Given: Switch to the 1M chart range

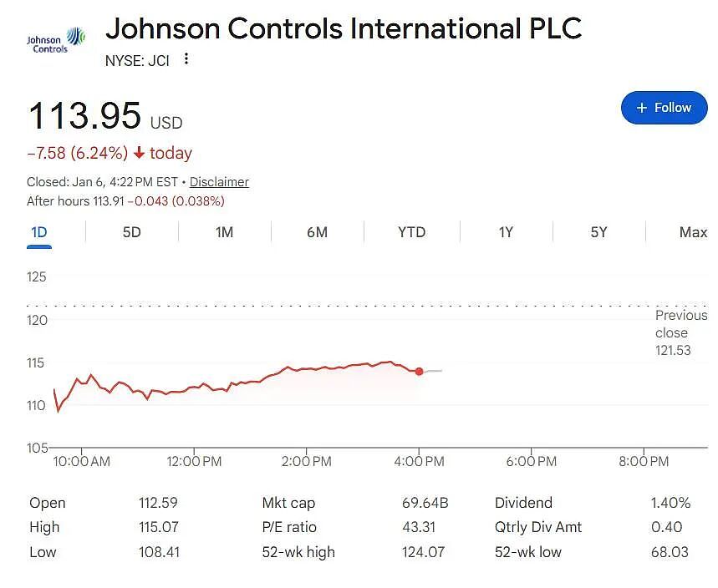Looking at the screenshot, I should pos(224,232).
